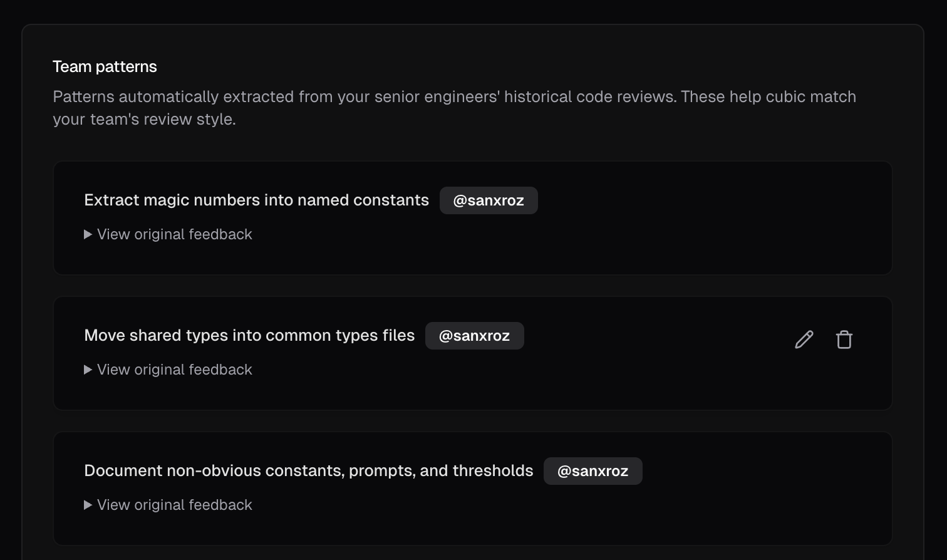Image resolution: width=947 pixels, height=560 pixels.
Task: Click the 'Team patterns' heading
Action: (x=105, y=66)
